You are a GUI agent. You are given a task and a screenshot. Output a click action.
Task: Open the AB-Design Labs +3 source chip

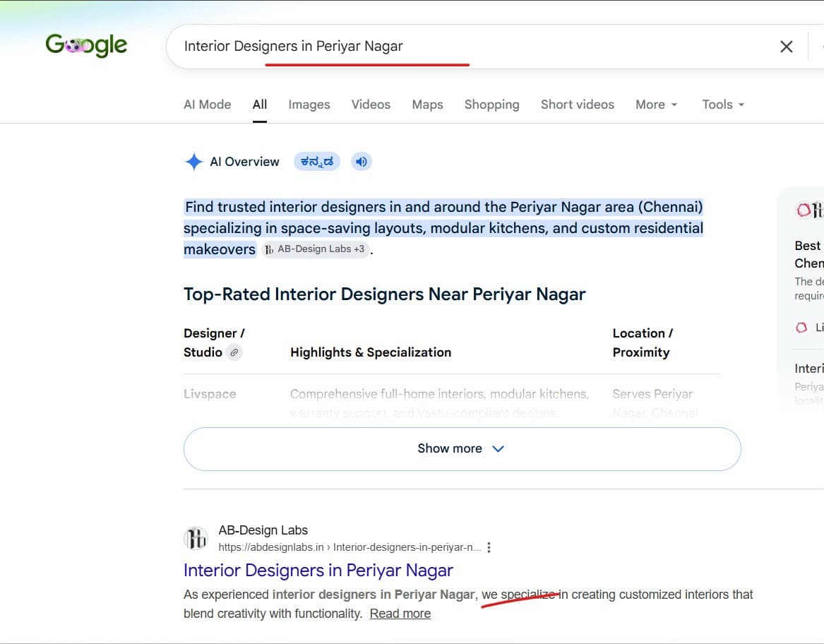(316, 249)
